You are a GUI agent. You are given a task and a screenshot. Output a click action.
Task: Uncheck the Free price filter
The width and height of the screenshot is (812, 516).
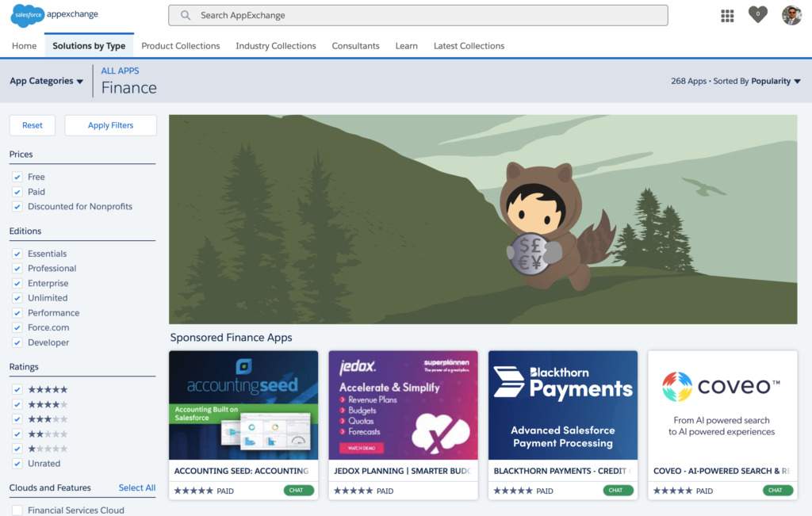(x=17, y=177)
